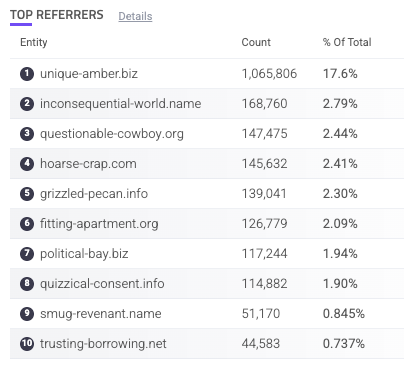Click rank 5 badge beside grizzled-pecan.info

click(x=27, y=194)
